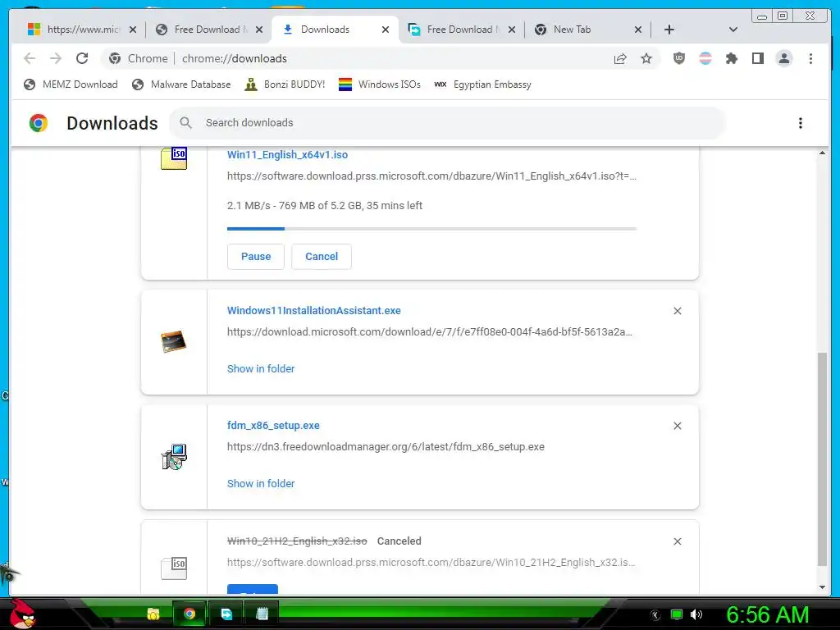Remove canceled Win10_21H2 ISO entry
840x630 pixels.
[x=677, y=541]
